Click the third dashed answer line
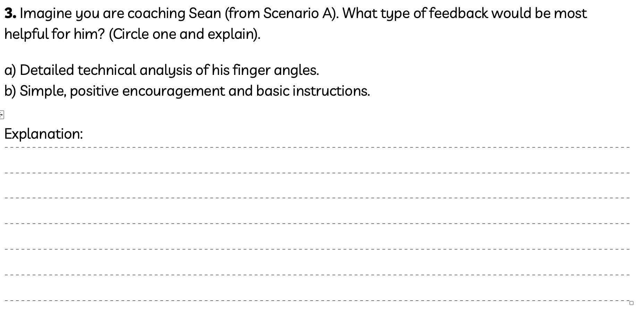 (x=317, y=198)
